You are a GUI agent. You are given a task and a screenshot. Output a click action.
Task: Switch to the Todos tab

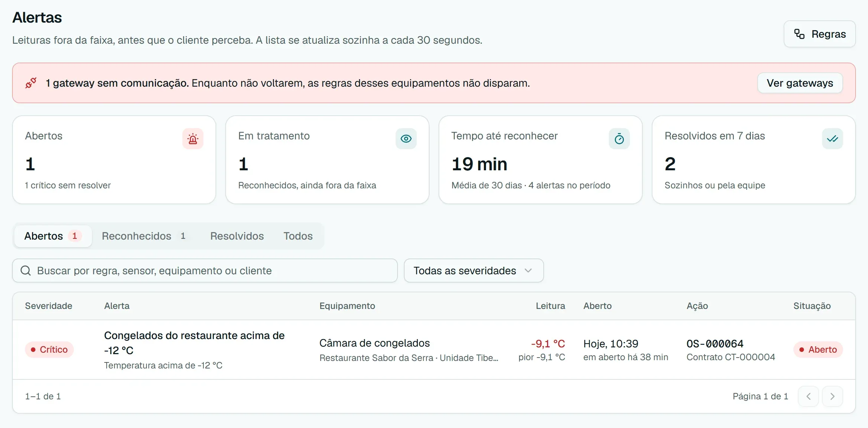[298, 236]
